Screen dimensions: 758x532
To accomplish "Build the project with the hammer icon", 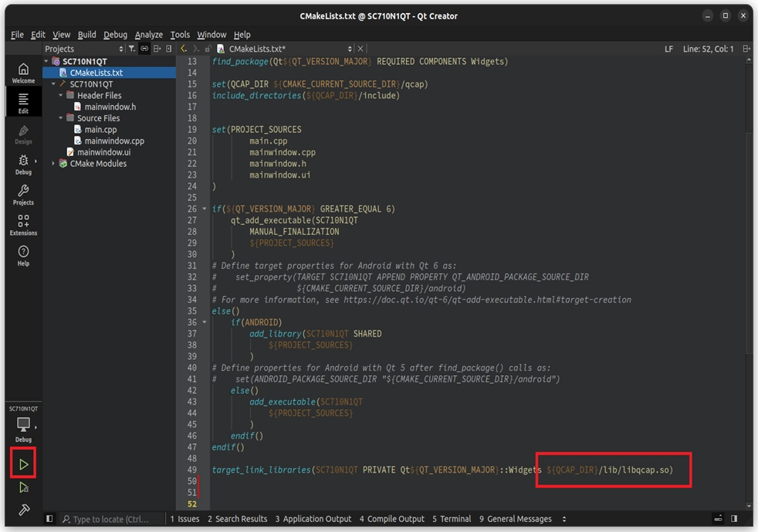I will pos(23,510).
